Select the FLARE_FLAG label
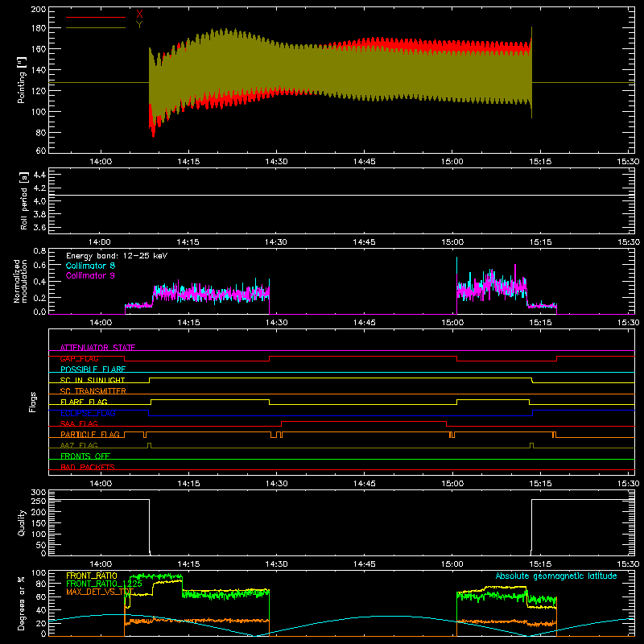Screen dimensions: 644x644 pyautogui.click(x=84, y=402)
